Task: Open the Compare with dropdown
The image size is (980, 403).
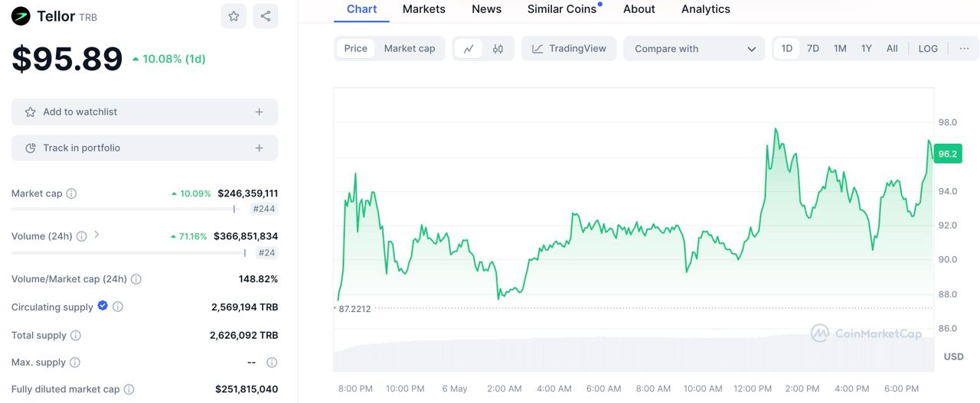Action: click(694, 49)
